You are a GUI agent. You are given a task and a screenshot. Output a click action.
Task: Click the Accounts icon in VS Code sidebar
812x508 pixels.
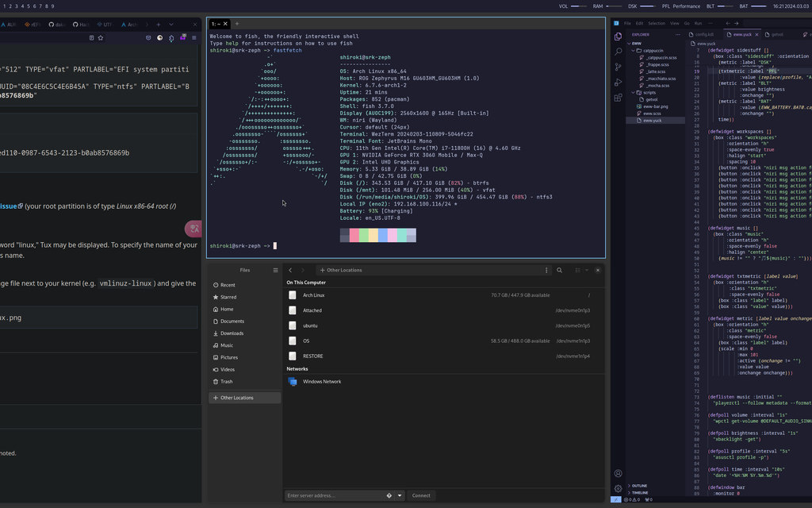618,473
